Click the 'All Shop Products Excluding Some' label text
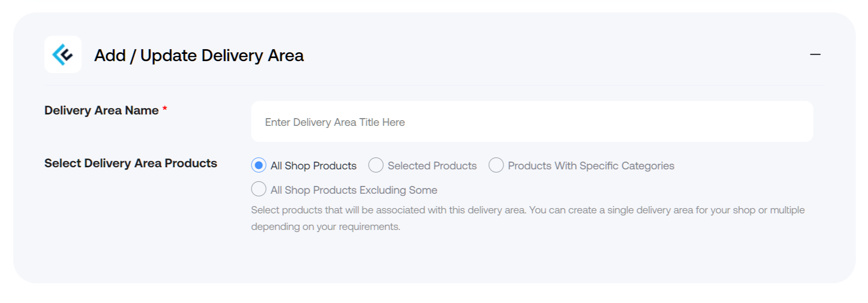868x303 pixels. [354, 190]
